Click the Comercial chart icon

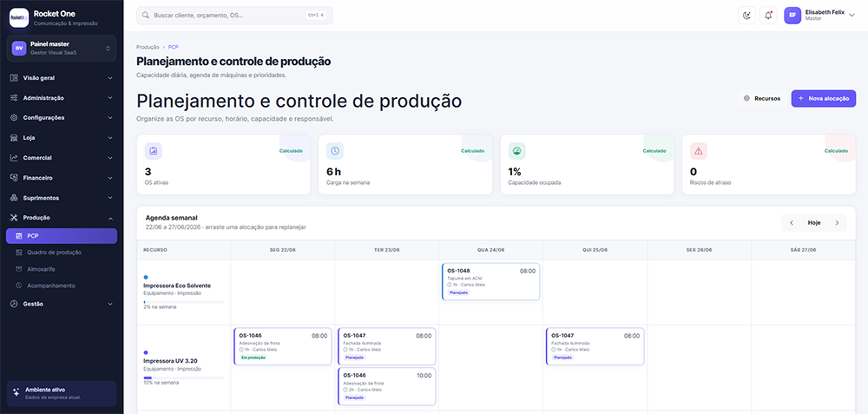click(x=14, y=158)
